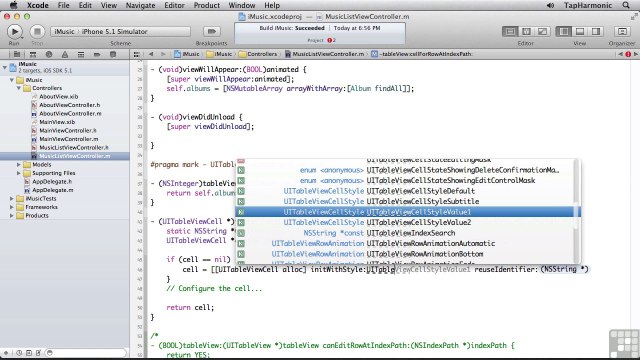Viewport: 640px width, 360px height.
Task: Select the Version editor button
Action: click(542, 31)
